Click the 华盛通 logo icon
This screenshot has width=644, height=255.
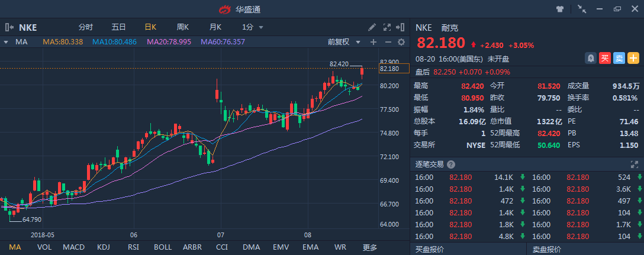coord(225,9)
